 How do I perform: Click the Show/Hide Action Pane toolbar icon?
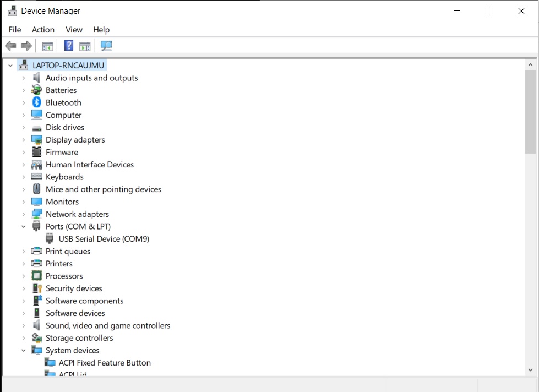click(x=85, y=46)
